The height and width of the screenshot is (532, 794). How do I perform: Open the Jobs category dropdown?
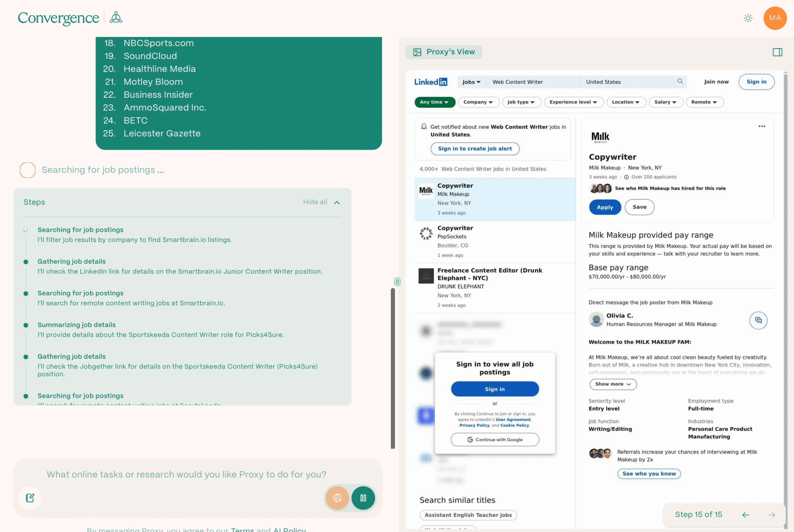[471, 82]
